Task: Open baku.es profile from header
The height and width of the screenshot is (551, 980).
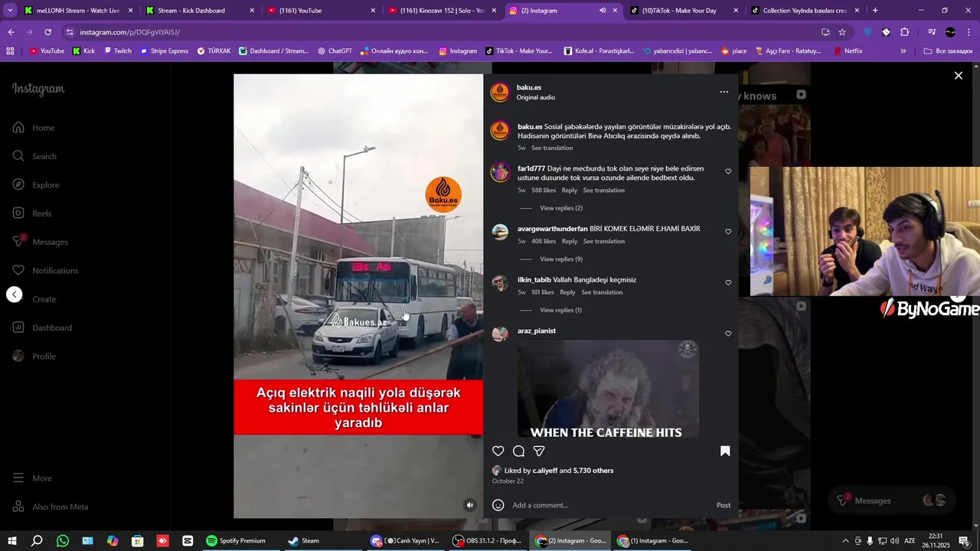Action: coord(529,87)
